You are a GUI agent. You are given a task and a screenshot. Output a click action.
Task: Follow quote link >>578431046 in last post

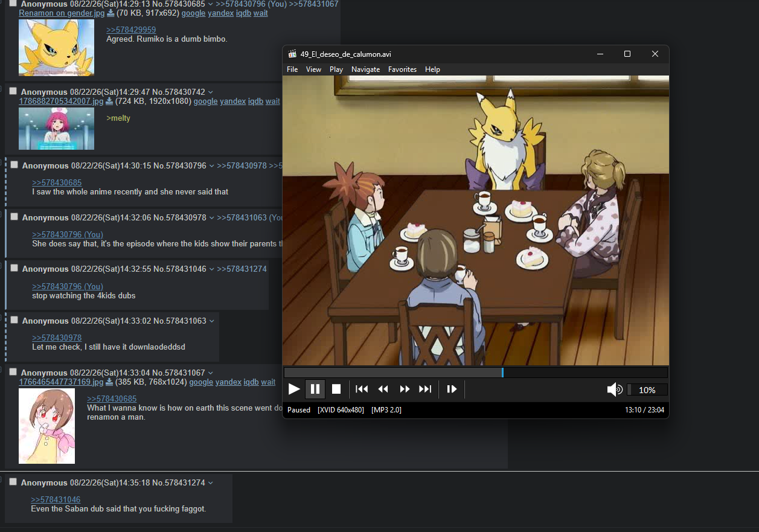coord(56,500)
